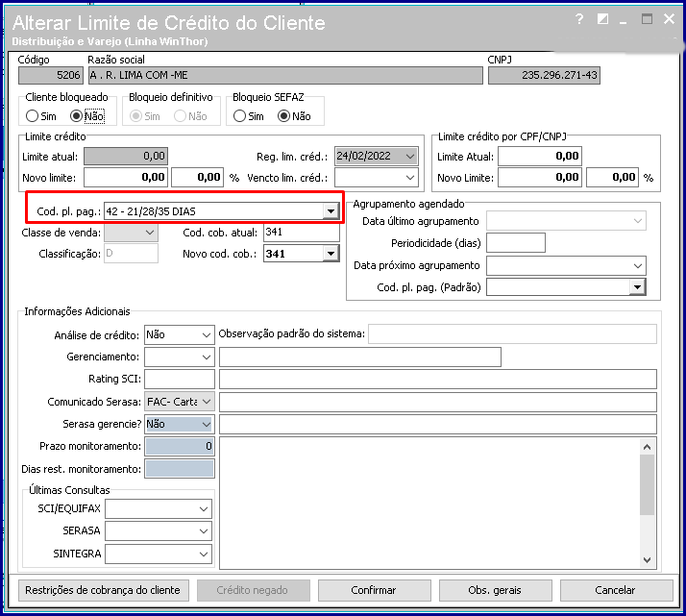
Task: Click the Obs. gerais button
Action: click(x=495, y=590)
